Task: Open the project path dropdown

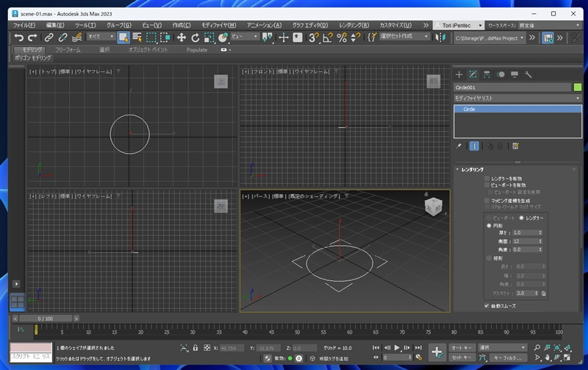Action: click(x=490, y=38)
